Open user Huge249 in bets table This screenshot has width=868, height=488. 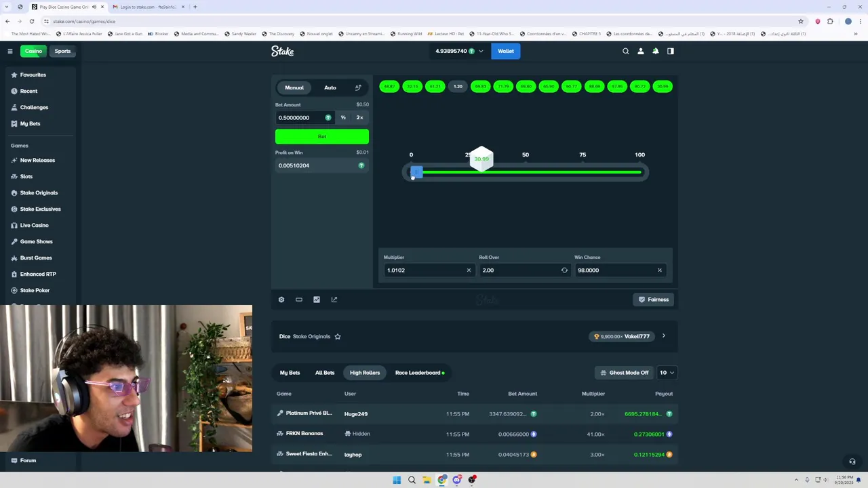click(356, 413)
